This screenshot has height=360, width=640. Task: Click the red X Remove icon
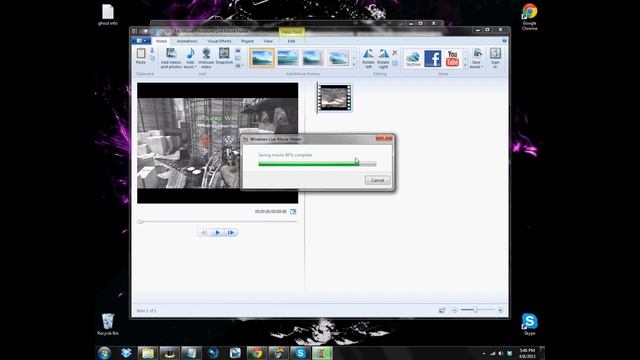395,53
